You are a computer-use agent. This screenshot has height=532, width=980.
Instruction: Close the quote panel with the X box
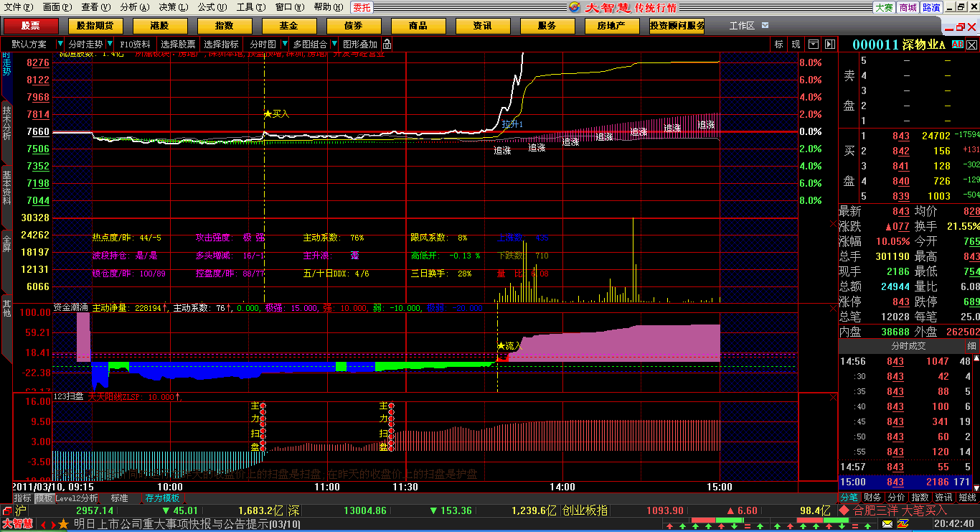coord(971,45)
